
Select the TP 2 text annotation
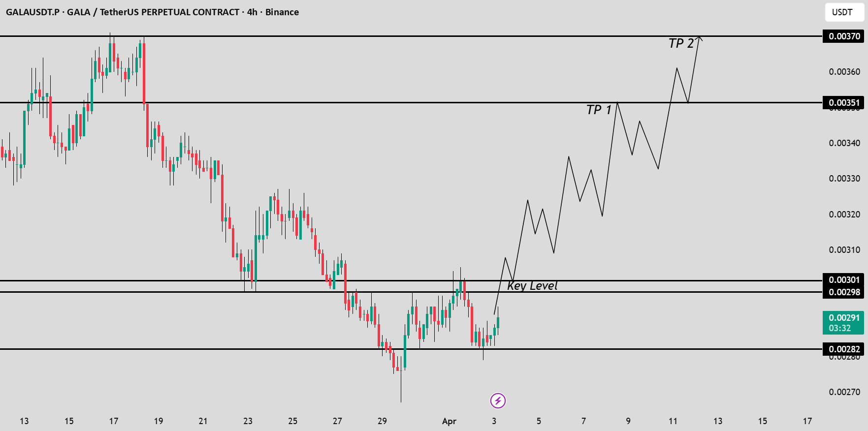[681, 43]
